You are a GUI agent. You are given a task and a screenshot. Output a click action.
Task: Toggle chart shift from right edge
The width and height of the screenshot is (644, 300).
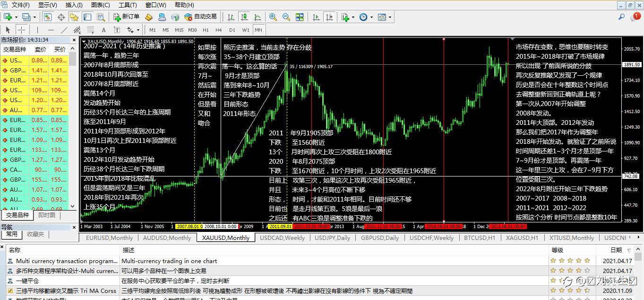330,17
